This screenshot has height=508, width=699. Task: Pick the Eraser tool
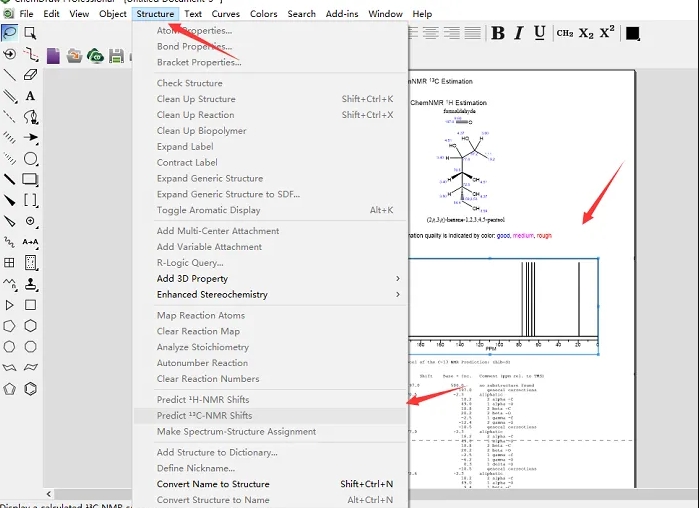[30, 75]
